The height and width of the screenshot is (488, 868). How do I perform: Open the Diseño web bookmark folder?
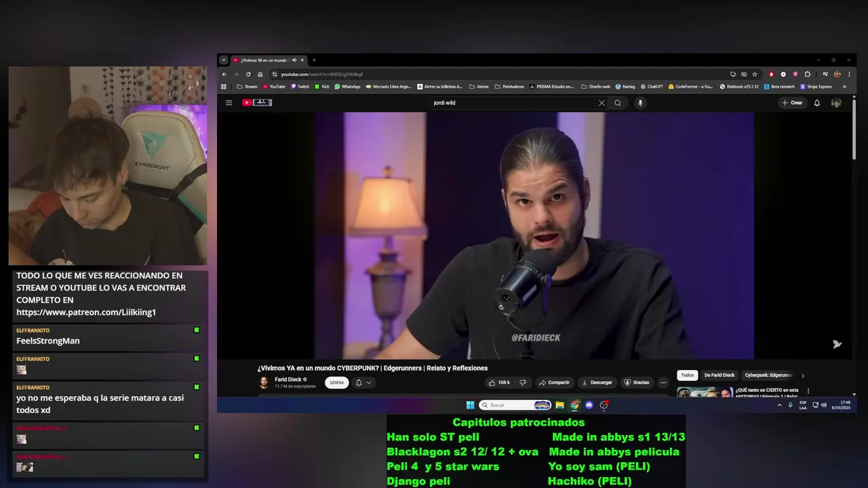point(596,87)
